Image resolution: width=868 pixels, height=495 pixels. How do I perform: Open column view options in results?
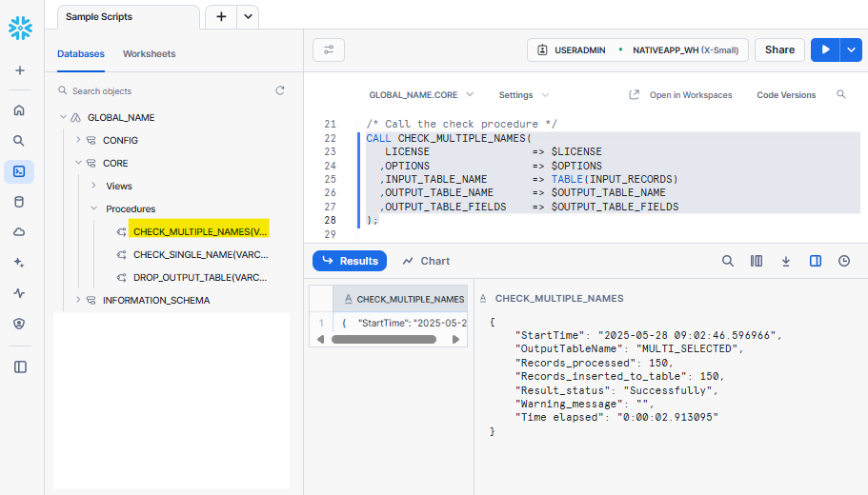pyautogui.click(x=757, y=261)
